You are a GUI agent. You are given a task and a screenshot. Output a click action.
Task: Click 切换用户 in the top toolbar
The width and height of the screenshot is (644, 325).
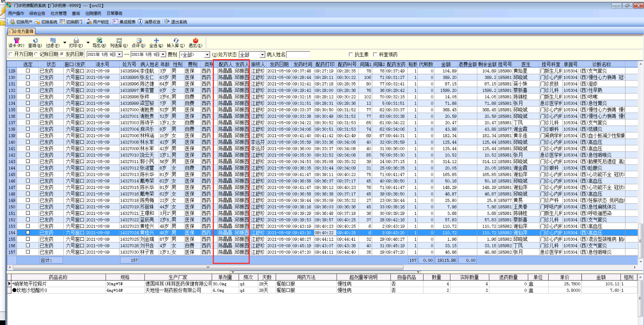tap(21, 22)
